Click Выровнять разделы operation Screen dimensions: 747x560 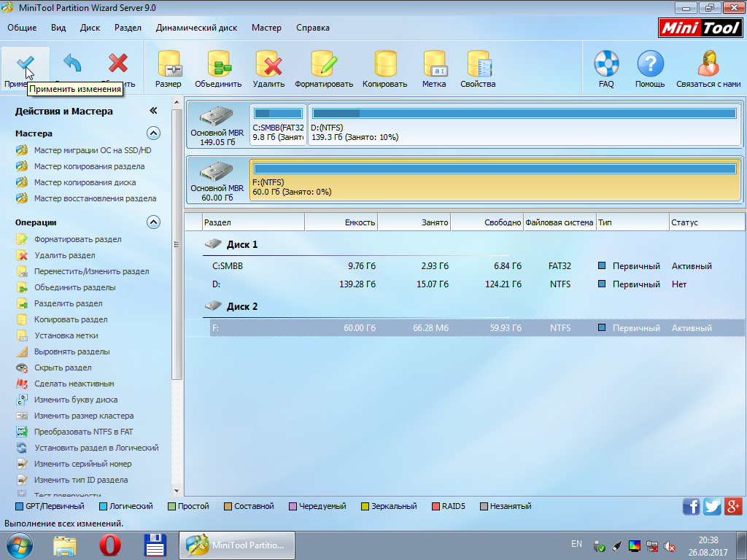(63, 352)
